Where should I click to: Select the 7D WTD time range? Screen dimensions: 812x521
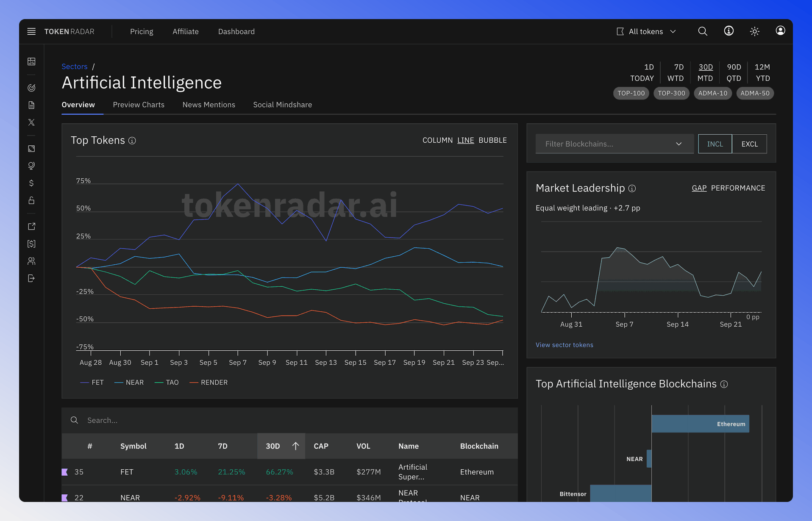tap(676, 72)
